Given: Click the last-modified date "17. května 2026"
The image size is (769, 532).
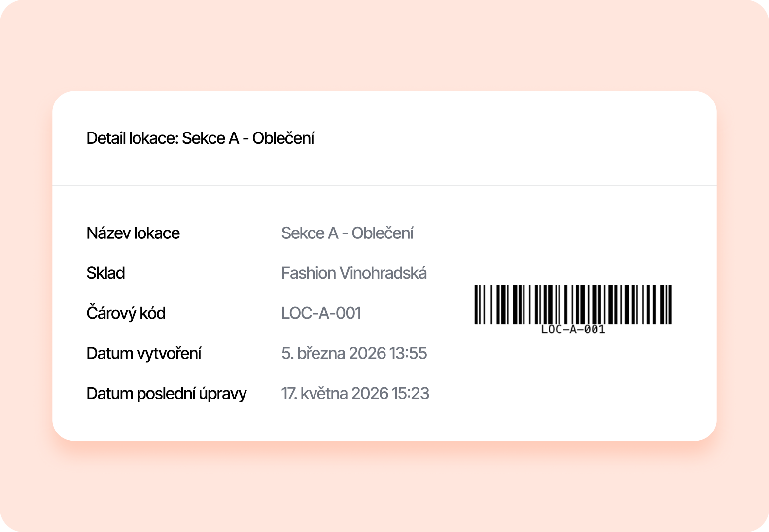Looking at the screenshot, I should (335, 394).
